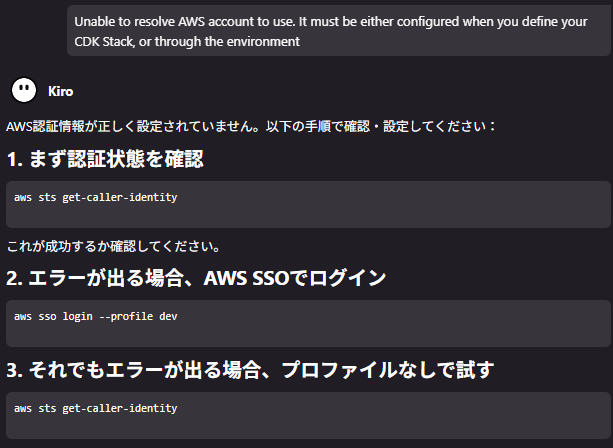Click the number 3. before それでもエラー
Viewport: 613px width, 448px height.
(x=14, y=370)
